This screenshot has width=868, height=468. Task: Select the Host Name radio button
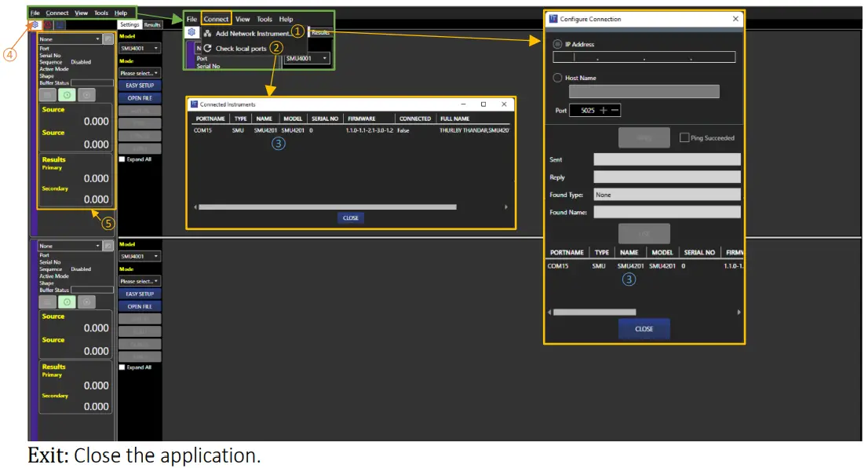coord(557,78)
